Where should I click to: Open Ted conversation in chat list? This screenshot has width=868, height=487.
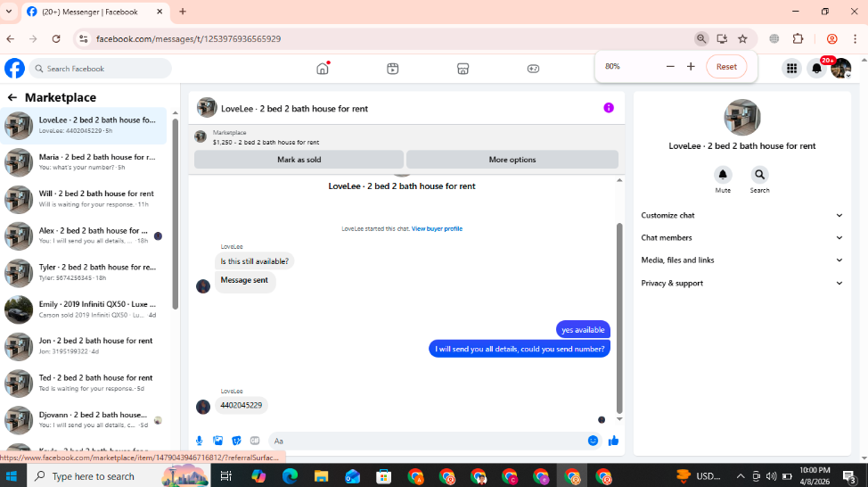pos(84,384)
